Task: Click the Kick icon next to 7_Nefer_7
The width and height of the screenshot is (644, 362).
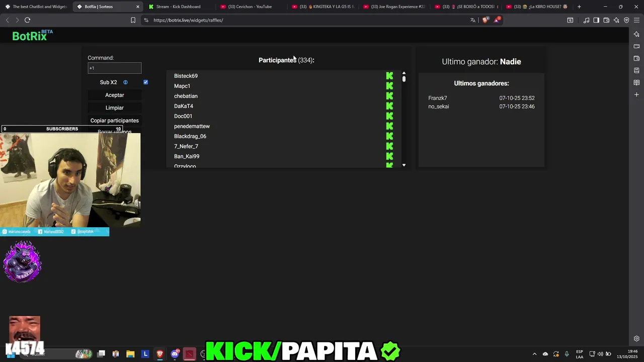Action: pos(389,146)
